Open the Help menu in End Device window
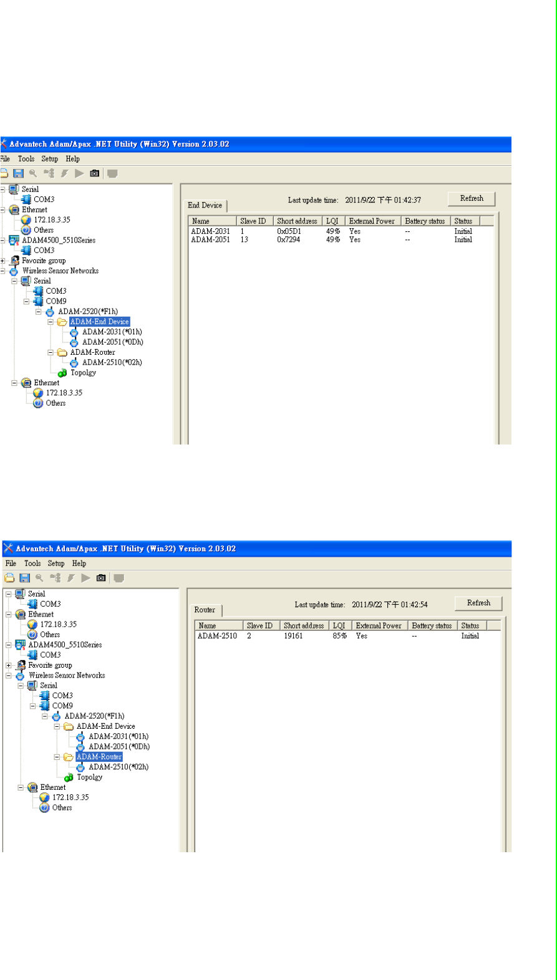Viewport: 557px width, 980px height. 73,159
